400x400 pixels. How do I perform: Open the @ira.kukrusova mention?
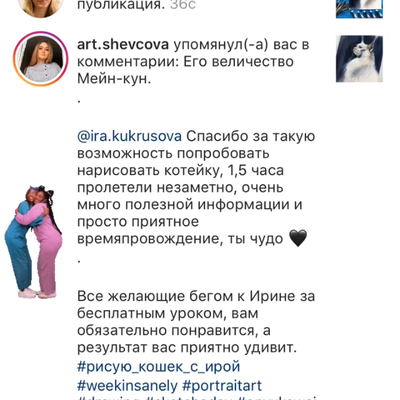(x=129, y=137)
